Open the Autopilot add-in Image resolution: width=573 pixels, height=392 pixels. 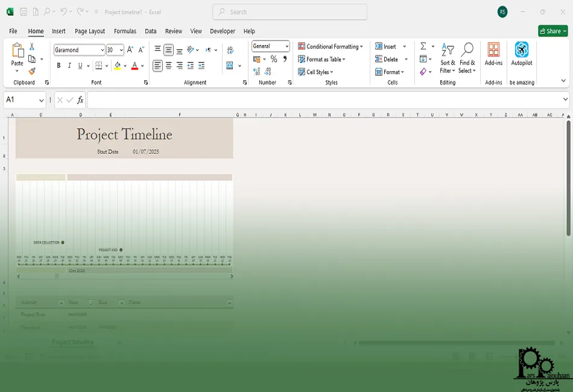[x=522, y=54]
